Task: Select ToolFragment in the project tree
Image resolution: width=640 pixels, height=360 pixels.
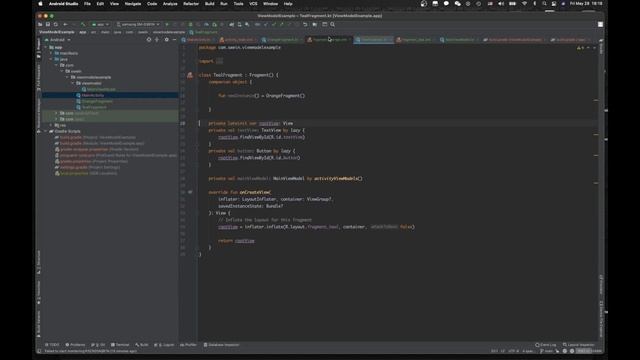Action: tap(94, 107)
